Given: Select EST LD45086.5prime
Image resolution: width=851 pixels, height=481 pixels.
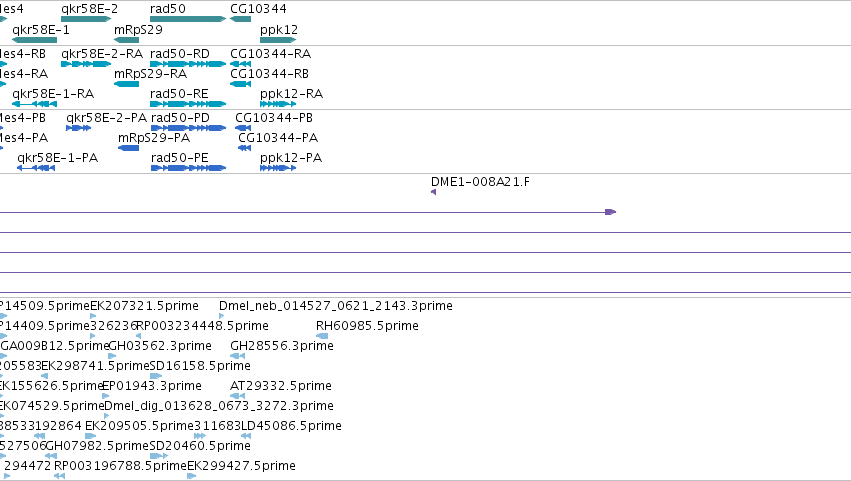Looking at the screenshot, I should pos(246,436).
